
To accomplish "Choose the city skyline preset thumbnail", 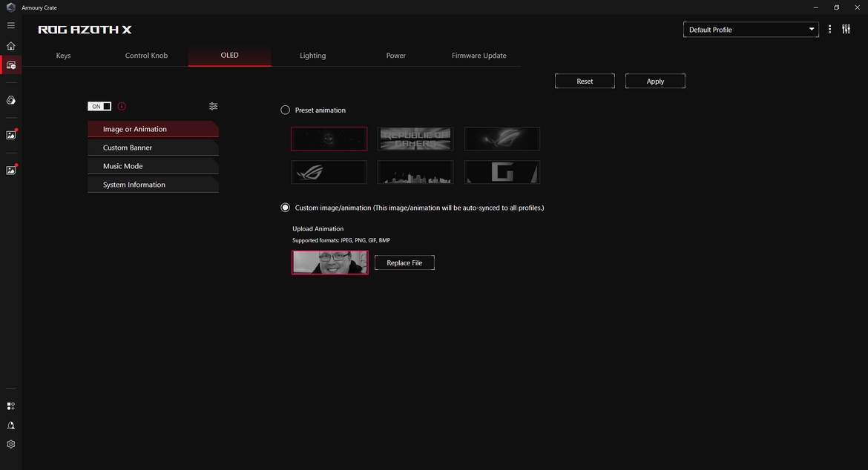I will click(x=415, y=172).
